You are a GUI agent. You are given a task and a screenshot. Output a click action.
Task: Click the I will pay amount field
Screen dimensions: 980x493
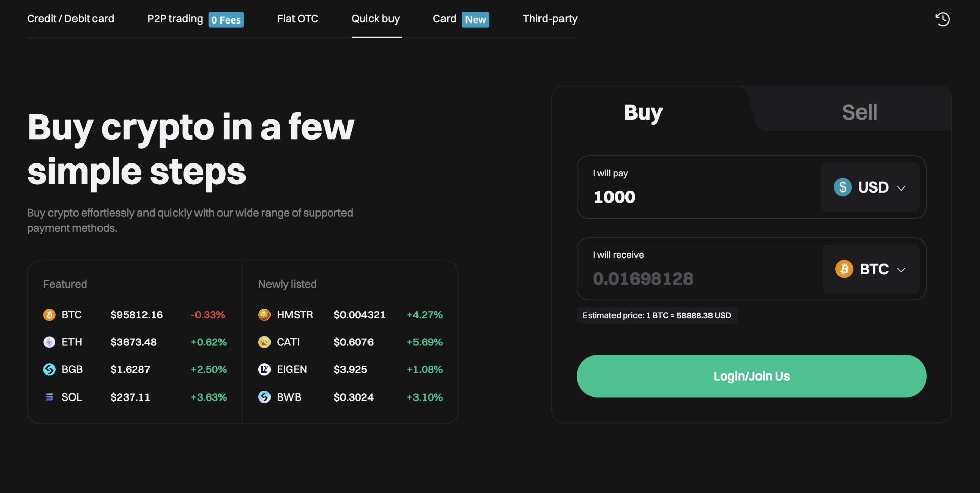point(699,197)
